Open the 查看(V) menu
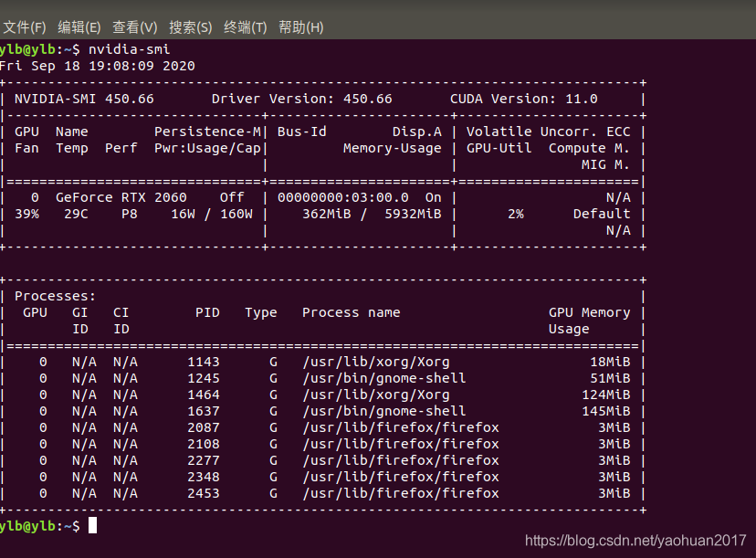Image resolution: width=756 pixels, height=558 pixels. (134, 27)
